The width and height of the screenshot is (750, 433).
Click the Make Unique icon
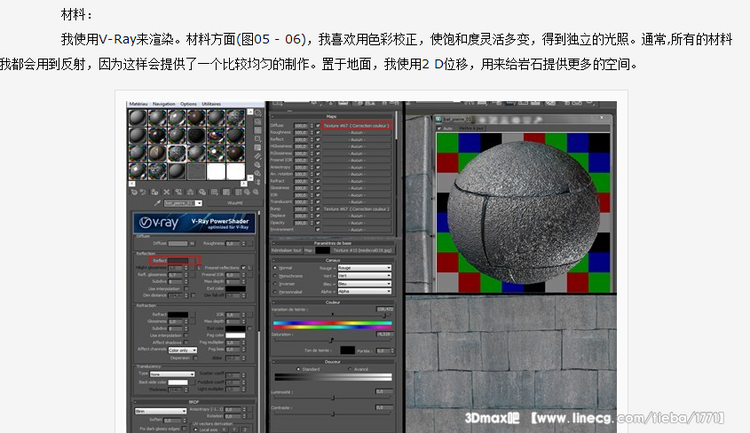coord(190,192)
